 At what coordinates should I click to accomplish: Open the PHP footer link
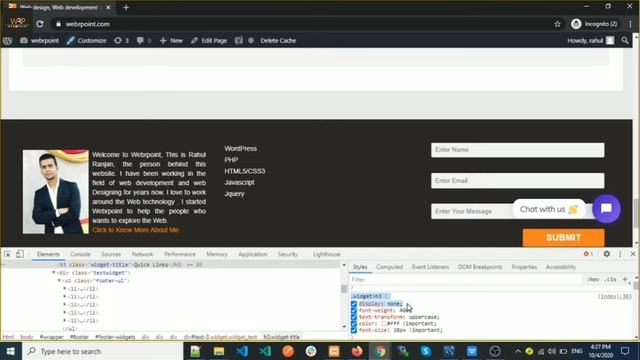tap(231, 160)
